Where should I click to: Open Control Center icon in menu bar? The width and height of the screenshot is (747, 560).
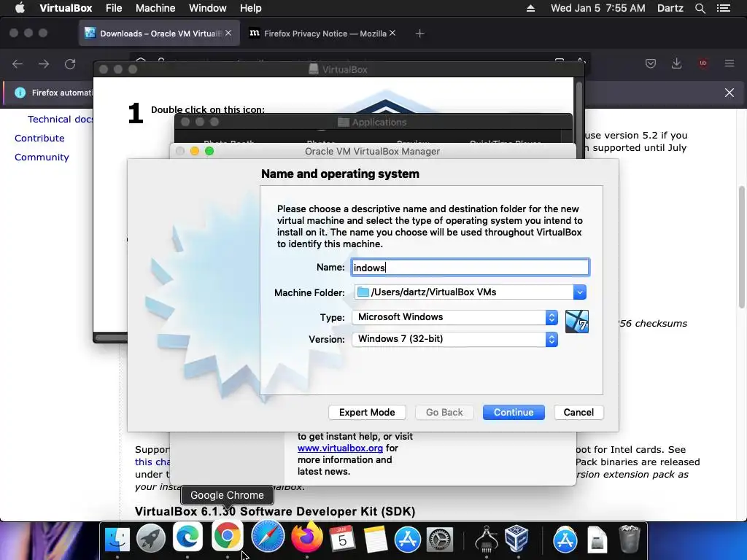[x=723, y=8]
